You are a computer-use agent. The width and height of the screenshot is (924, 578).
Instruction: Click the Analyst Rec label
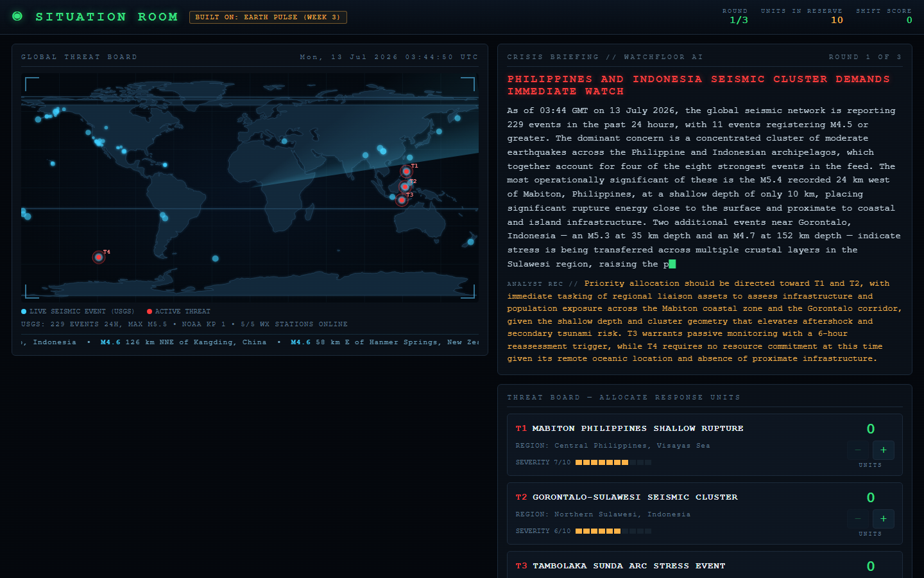pyautogui.click(x=542, y=284)
